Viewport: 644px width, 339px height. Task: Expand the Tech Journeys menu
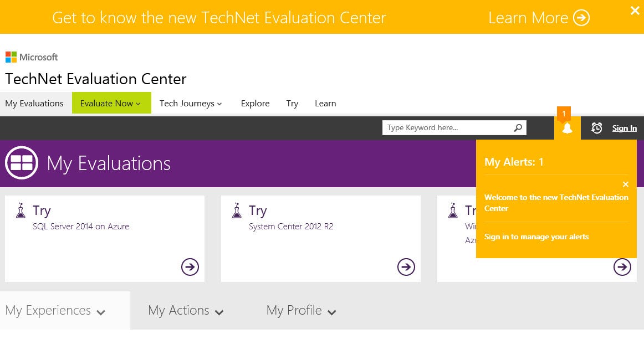point(191,103)
